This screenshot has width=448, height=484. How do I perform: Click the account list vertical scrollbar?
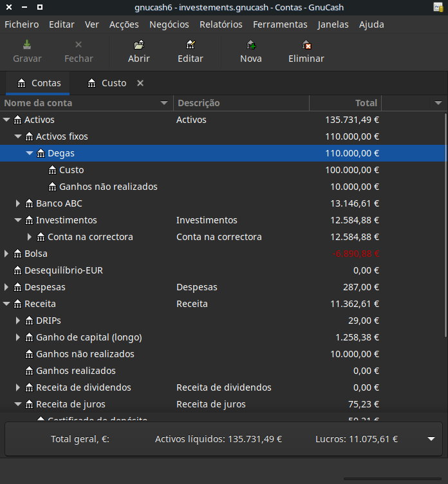(x=445, y=225)
